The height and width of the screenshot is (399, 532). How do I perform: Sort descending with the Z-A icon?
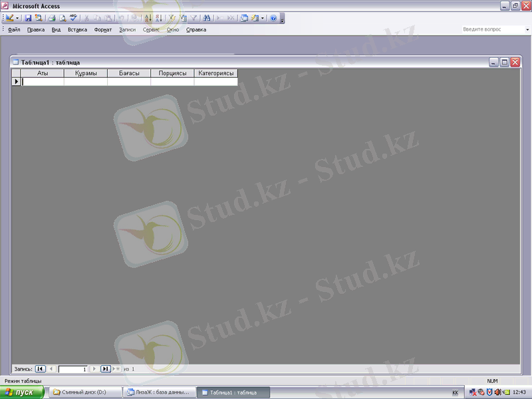coord(159,18)
